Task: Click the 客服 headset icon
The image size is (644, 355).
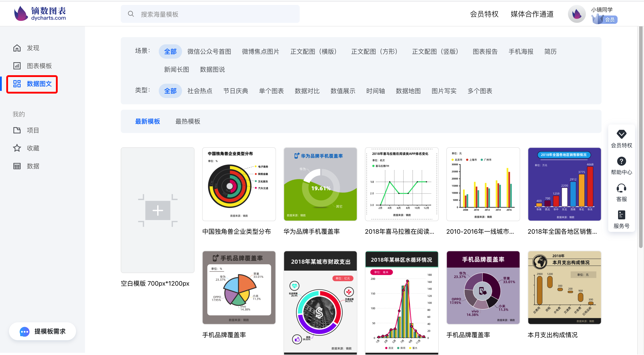Action: coord(621,188)
